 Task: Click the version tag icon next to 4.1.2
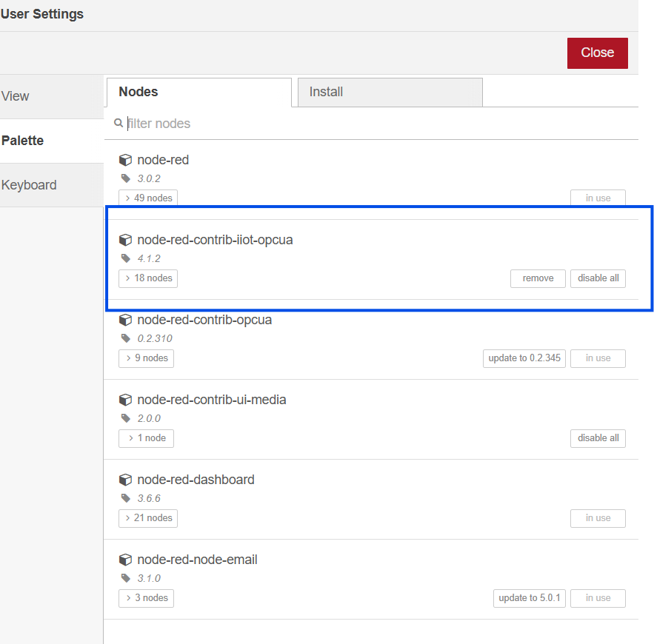tap(126, 258)
